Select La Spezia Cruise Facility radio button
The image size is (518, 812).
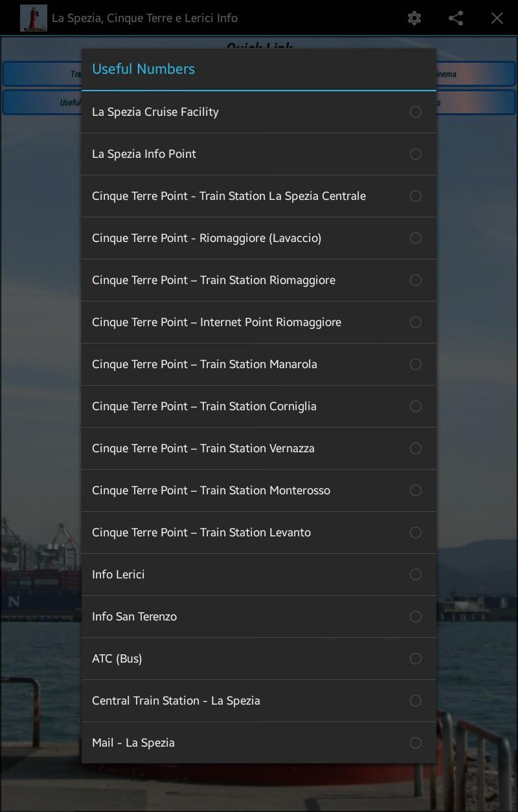click(x=416, y=112)
